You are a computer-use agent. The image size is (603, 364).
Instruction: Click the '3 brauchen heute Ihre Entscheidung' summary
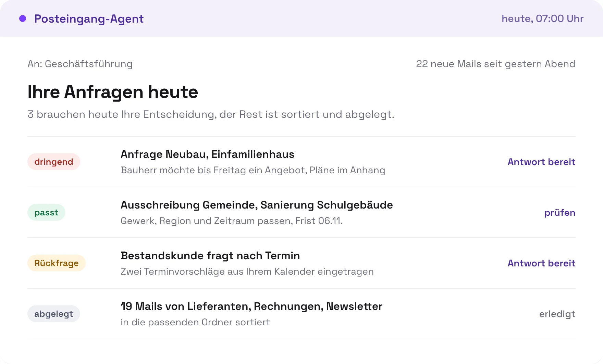tap(211, 114)
